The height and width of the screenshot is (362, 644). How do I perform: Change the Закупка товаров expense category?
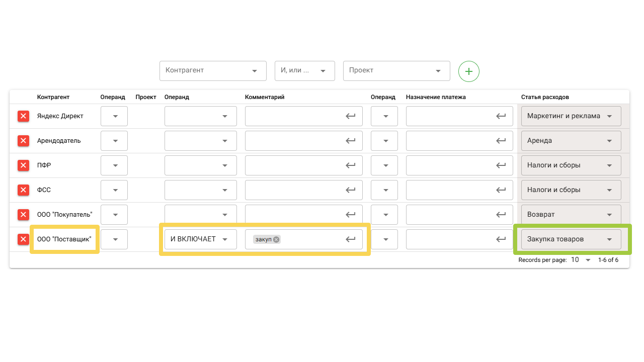(571, 239)
